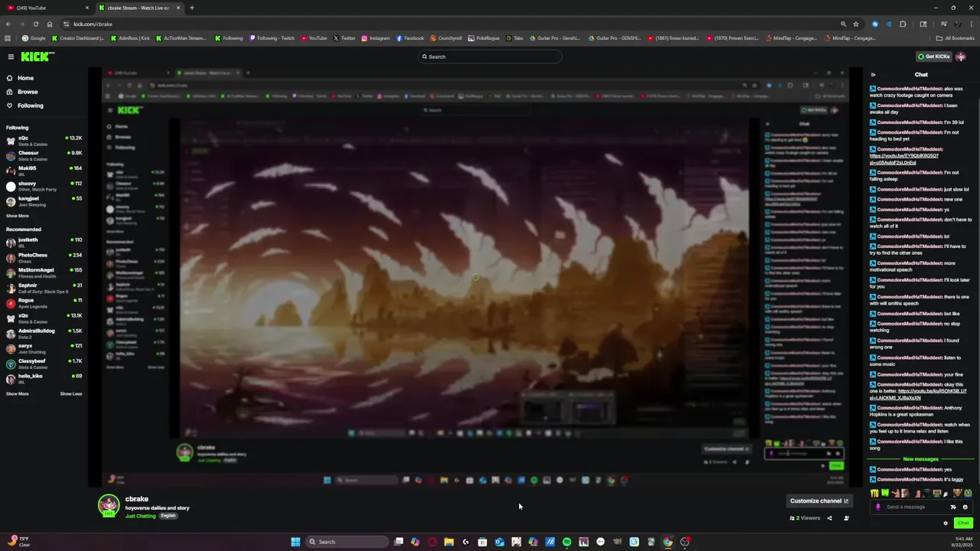Click the Kick search field
The image size is (980, 551).
(x=490, y=57)
